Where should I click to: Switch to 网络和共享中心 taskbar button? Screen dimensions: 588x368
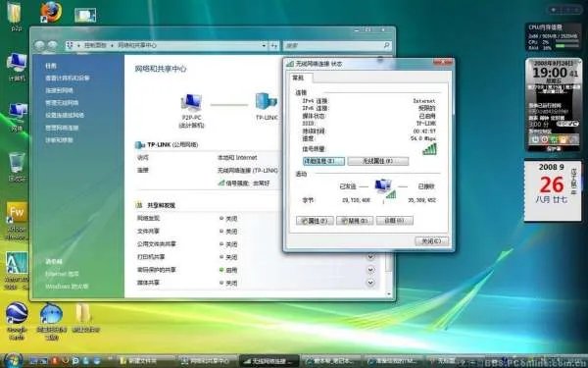click(208, 361)
